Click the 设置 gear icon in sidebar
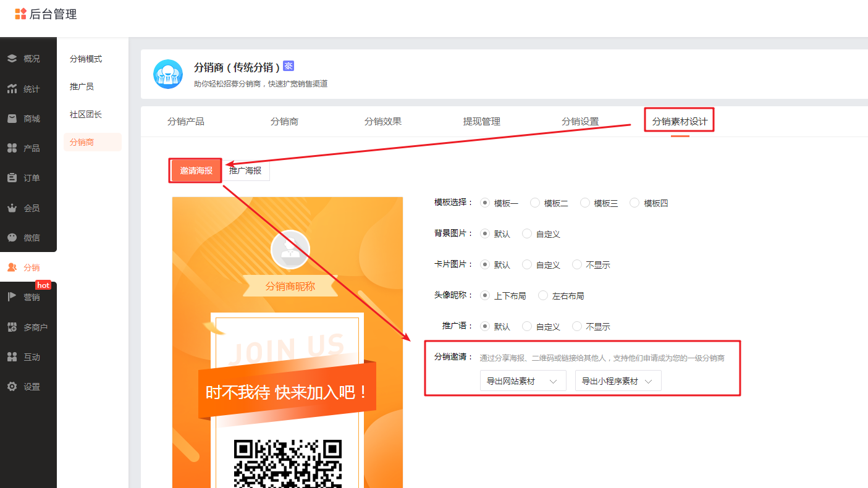 coord(12,387)
